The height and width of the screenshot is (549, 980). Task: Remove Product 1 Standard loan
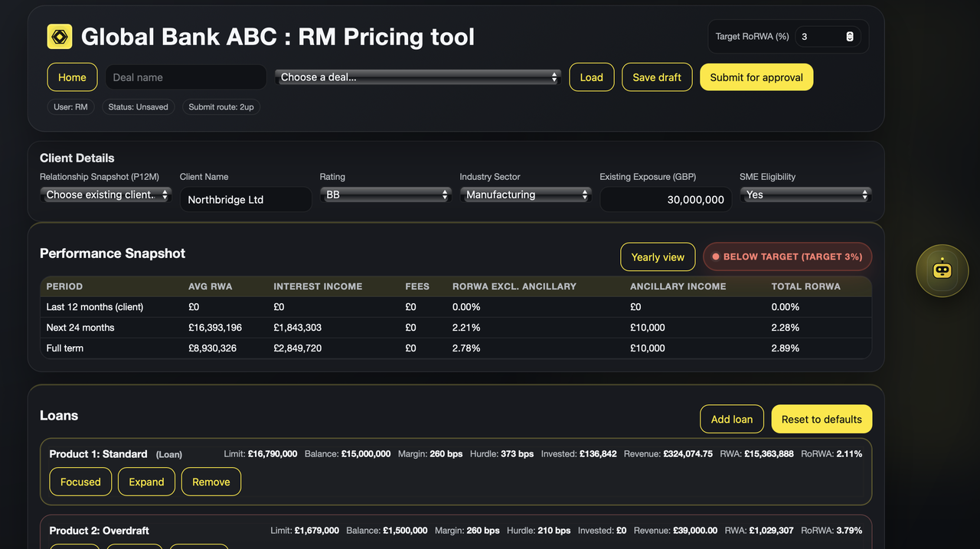tap(211, 482)
